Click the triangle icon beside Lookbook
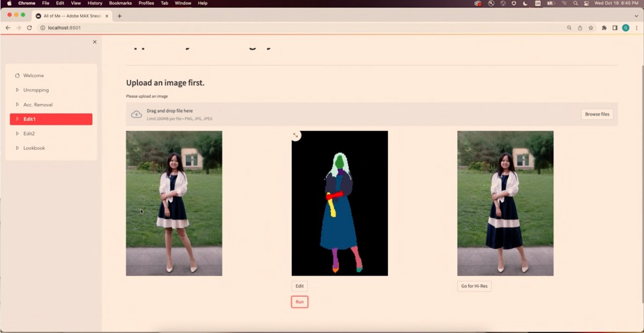The height and width of the screenshot is (333, 644). [x=17, y=148]
